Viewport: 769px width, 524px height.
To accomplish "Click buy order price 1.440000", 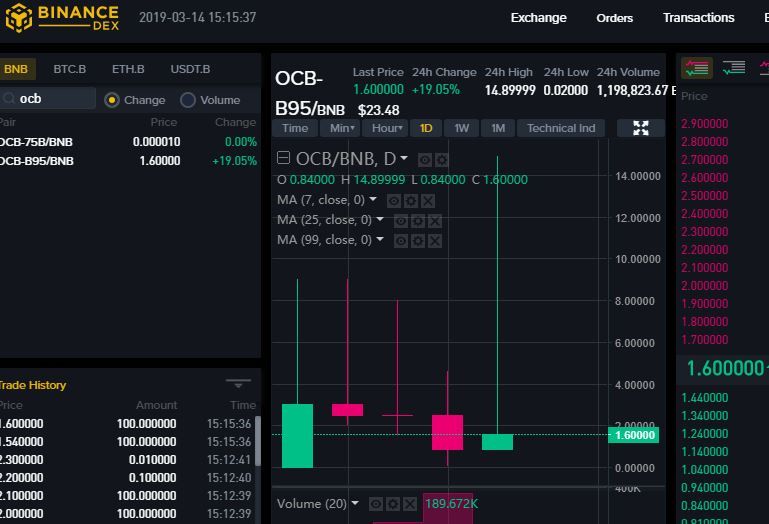I will (x=704, y=398).
